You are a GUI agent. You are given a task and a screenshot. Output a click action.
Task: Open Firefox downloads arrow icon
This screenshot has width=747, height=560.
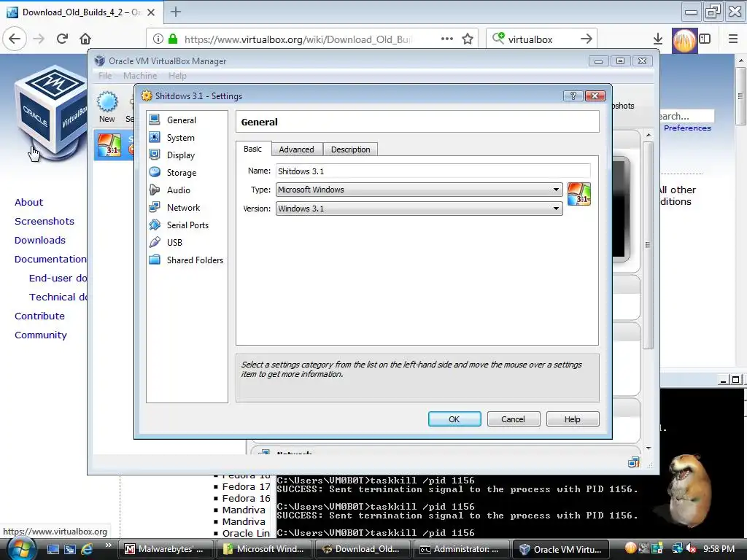tap(658, 39)
